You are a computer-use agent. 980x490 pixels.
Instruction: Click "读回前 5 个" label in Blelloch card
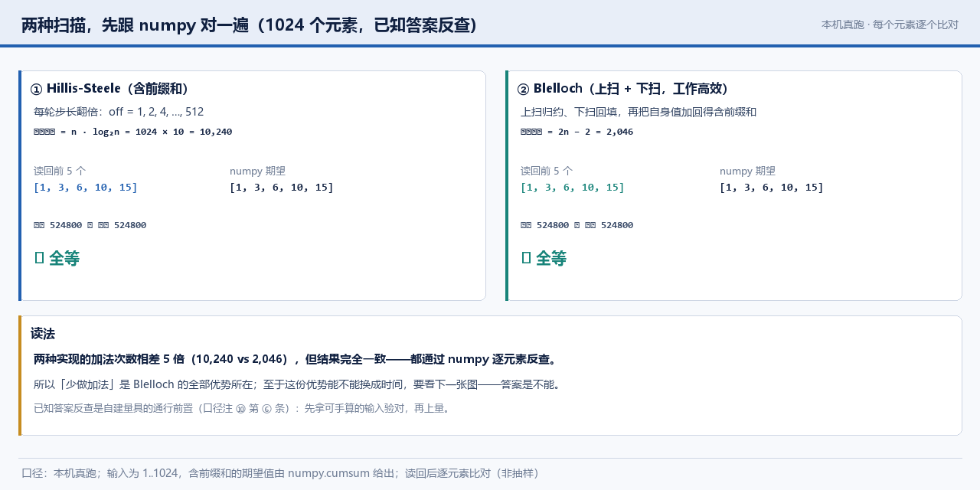tap(547, 171)
